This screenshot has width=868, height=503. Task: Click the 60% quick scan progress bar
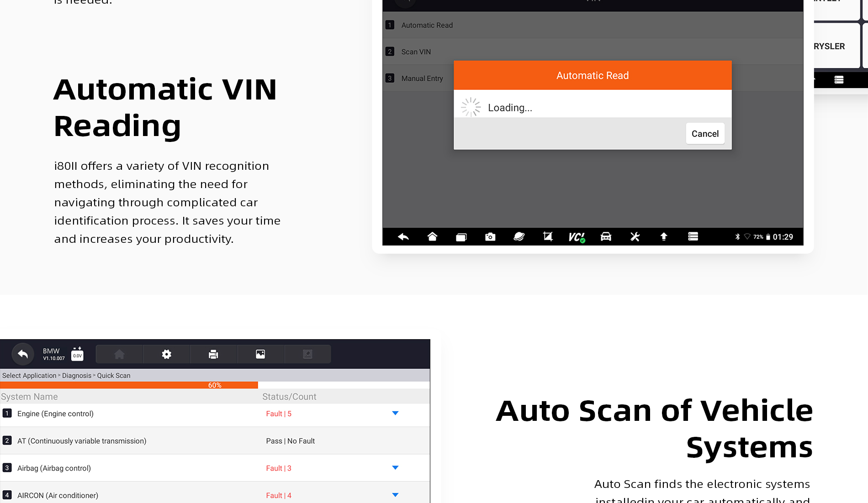pyautogui.click(x=215, y=385)
